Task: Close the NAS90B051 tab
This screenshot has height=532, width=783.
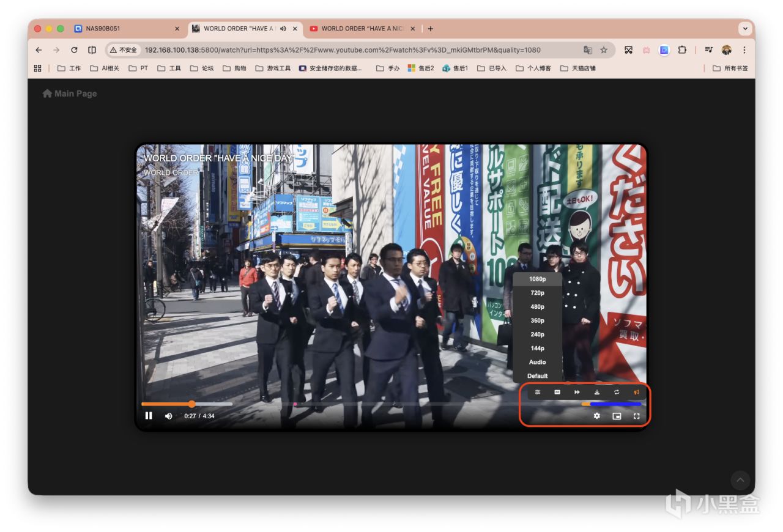Action: pyautogui.click(x=177, y=29)
